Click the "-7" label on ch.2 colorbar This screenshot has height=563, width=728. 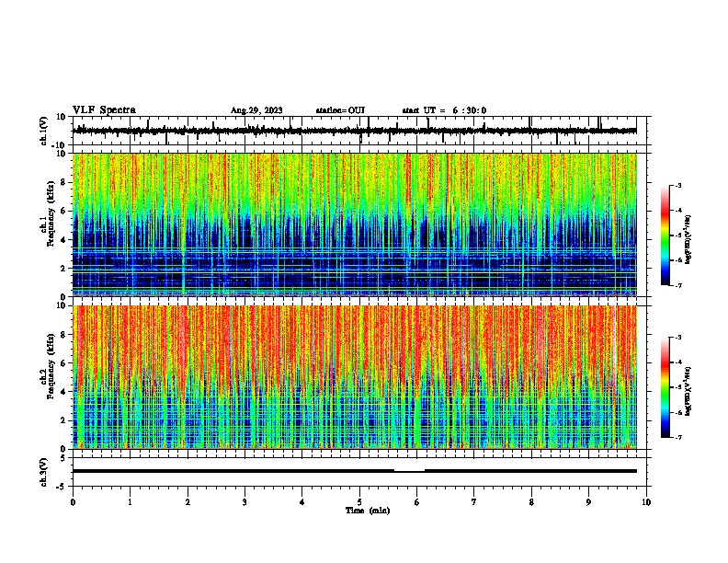point(677,437)
